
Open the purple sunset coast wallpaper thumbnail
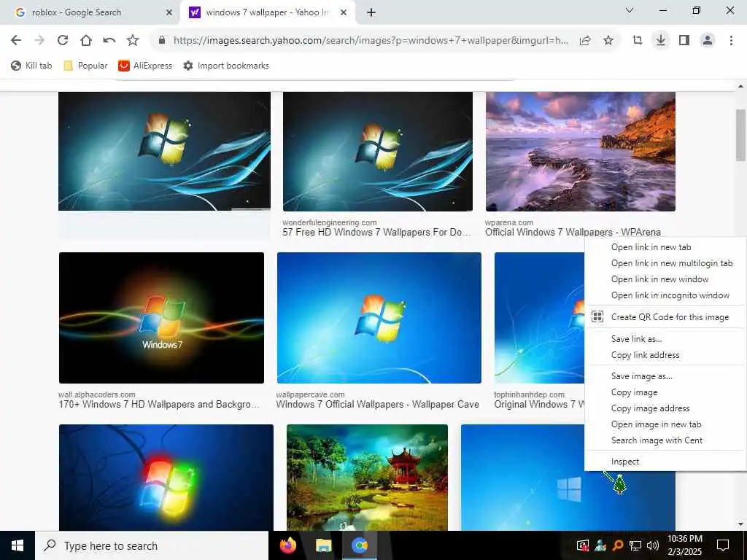click(x=580, y=152)
